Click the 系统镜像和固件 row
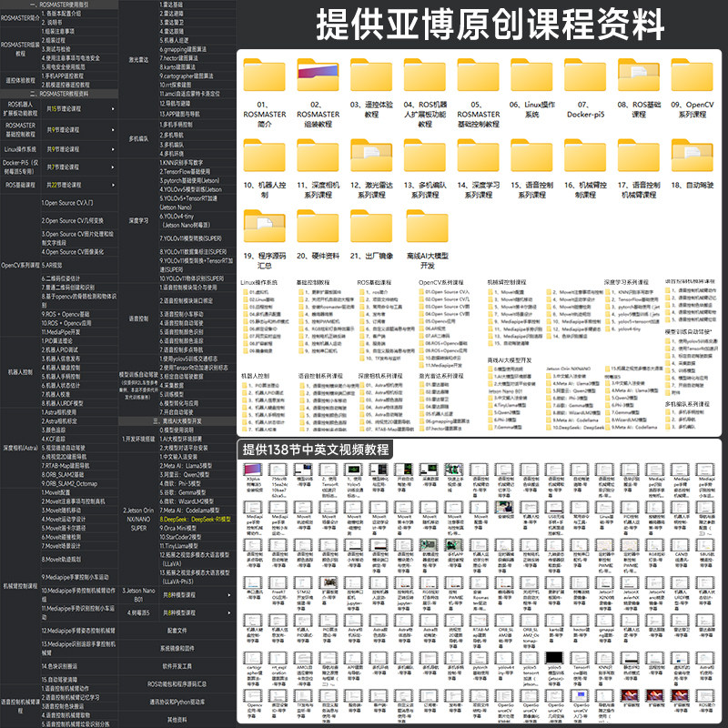This screenshot has width=728, height=728. click(x=177, y=648)
